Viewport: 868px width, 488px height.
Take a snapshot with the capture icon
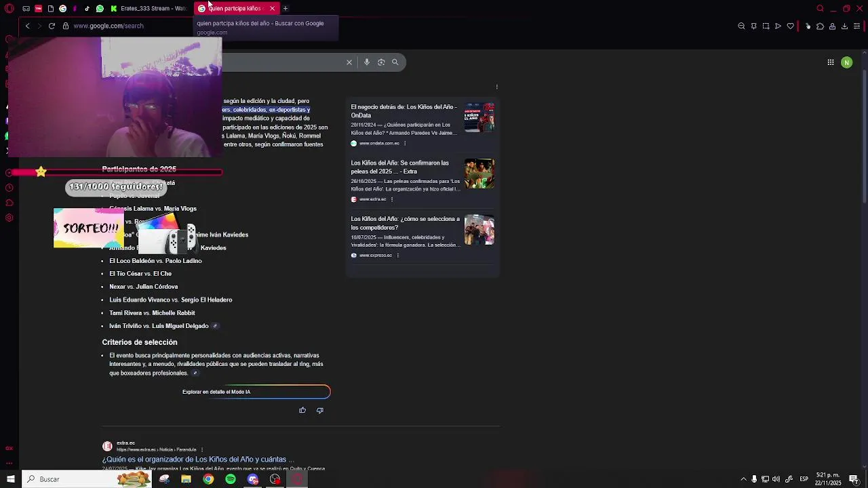click(766, 26)
